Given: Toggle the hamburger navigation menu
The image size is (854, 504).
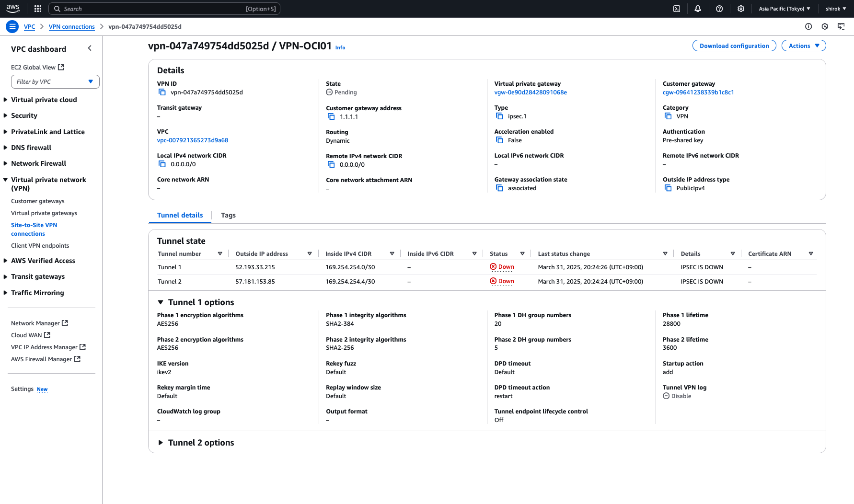Looking at the screenshot, I should [x=12, y=27].
